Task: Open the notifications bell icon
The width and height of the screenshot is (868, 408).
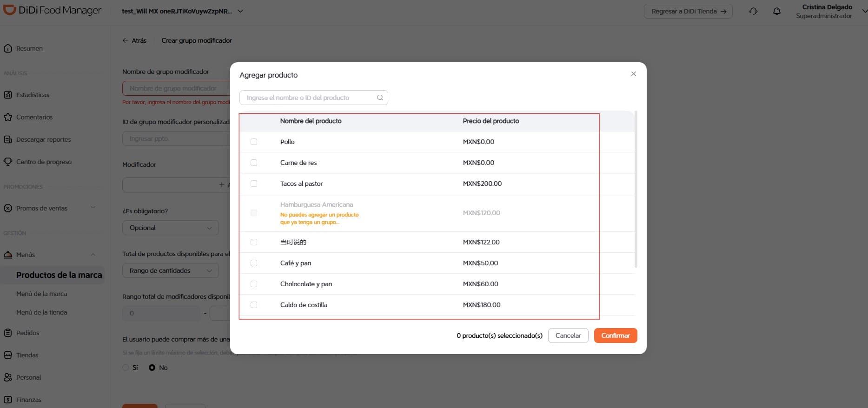Action: 777,11
